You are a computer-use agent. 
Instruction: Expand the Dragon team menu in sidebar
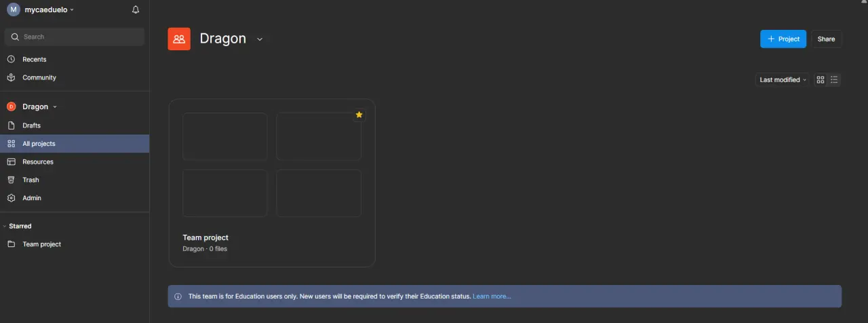(x=55, y=107)
